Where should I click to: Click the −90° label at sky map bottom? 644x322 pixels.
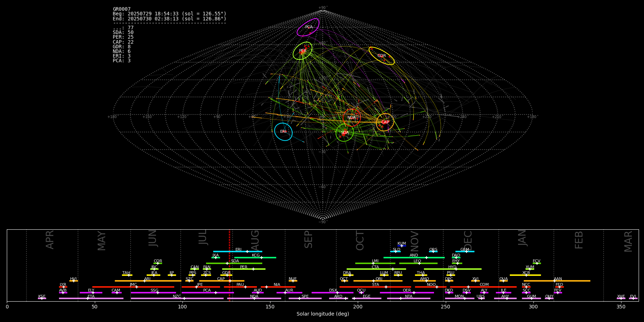pos(323,222)
